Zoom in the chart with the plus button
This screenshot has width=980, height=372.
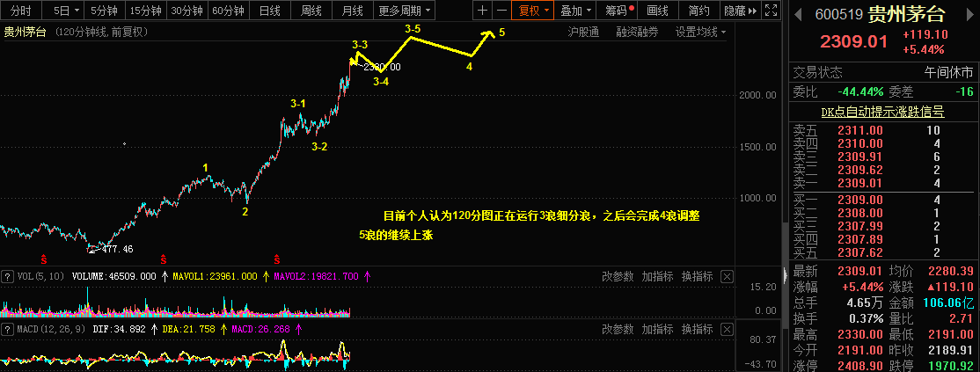482,10
